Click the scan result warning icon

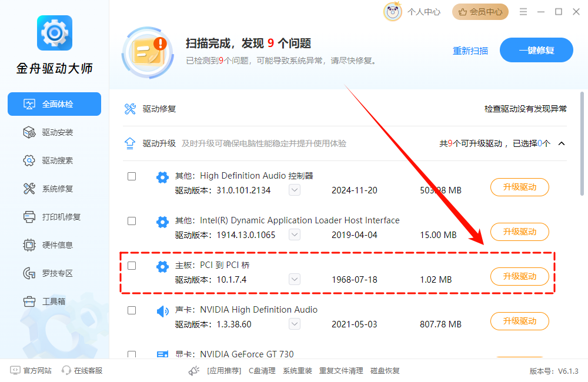tap(148, 52)
